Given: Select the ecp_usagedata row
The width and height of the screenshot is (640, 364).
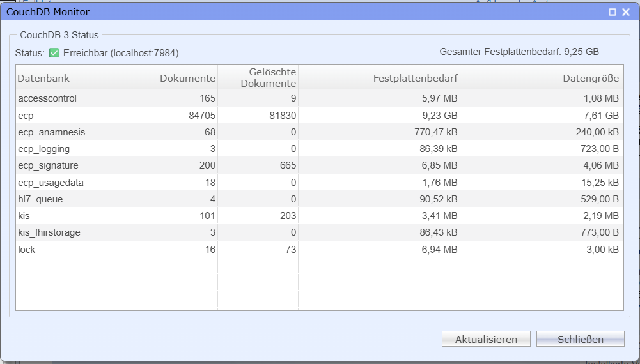Looking at the screenshot, I should (318, 182).
